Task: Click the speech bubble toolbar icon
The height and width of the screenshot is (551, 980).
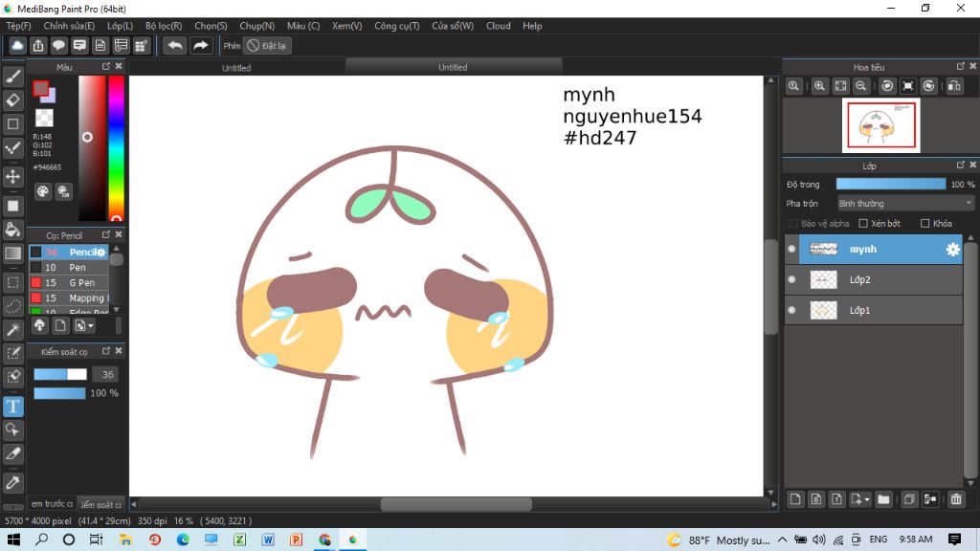Action: point(58,46)
